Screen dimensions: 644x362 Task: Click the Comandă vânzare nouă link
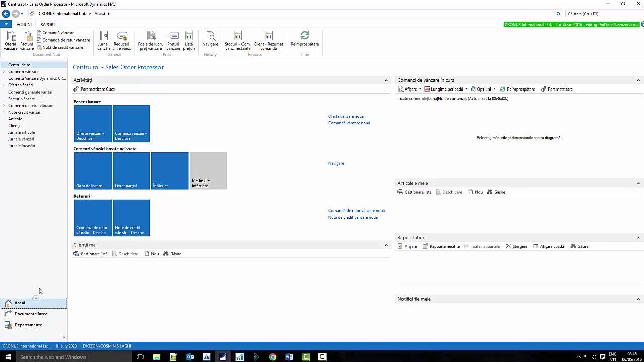[349, 123]
